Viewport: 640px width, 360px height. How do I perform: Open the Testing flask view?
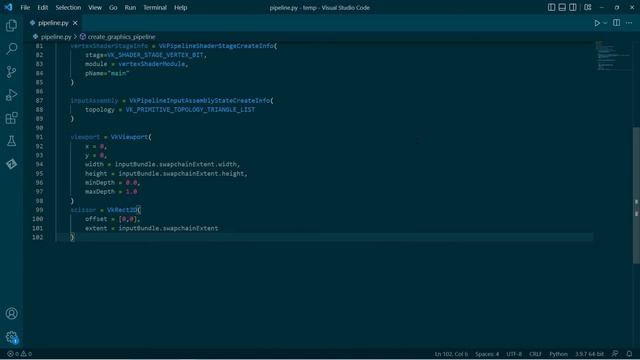coord(11,141)
